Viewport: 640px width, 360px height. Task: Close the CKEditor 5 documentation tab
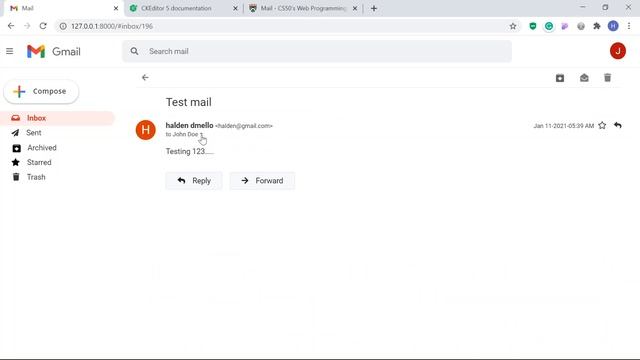tap(235, 8)
